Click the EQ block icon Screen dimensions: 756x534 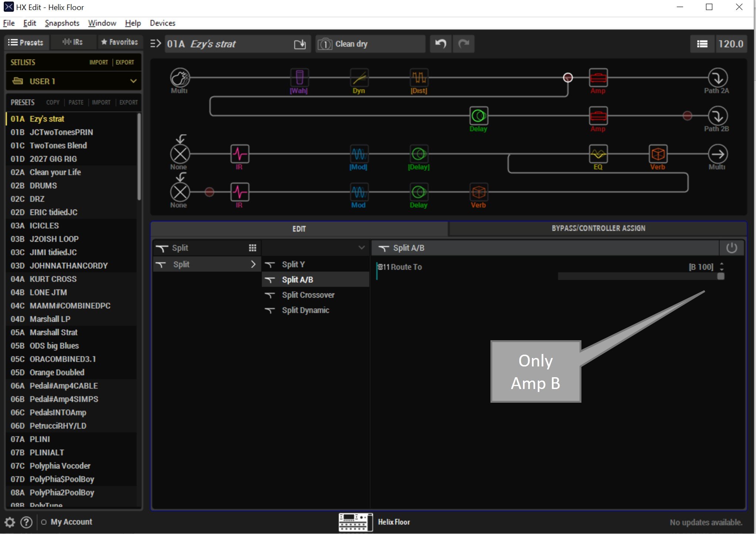tap(598, 153)
